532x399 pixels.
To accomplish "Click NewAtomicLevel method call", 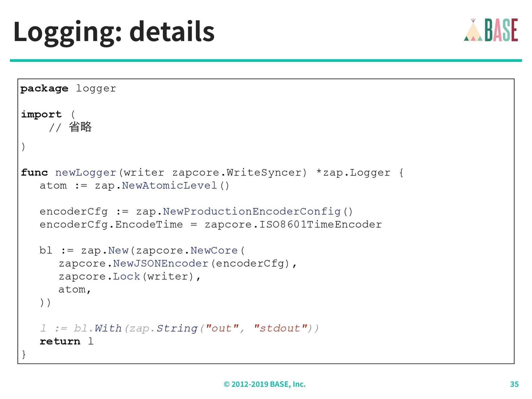I will 169,185.
